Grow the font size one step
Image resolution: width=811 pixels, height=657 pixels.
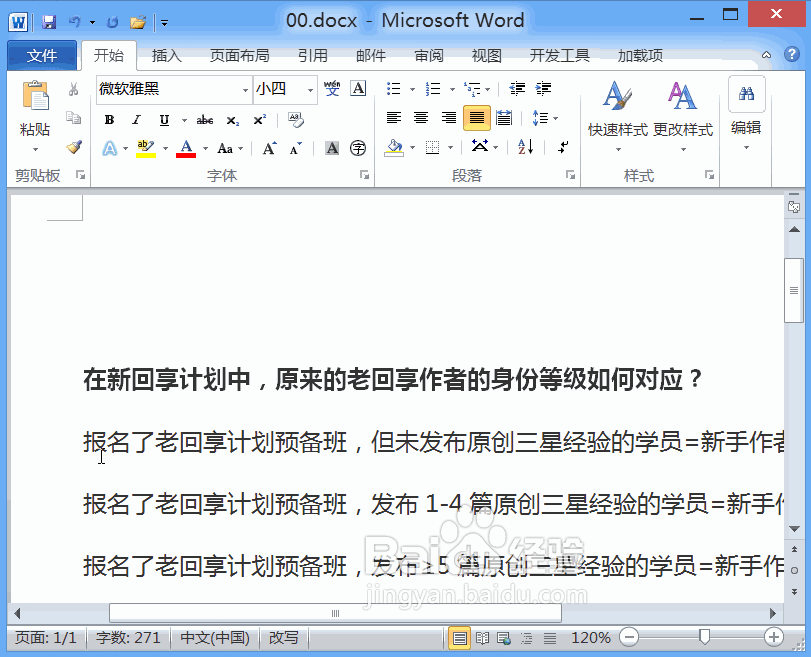coord(268,149)
